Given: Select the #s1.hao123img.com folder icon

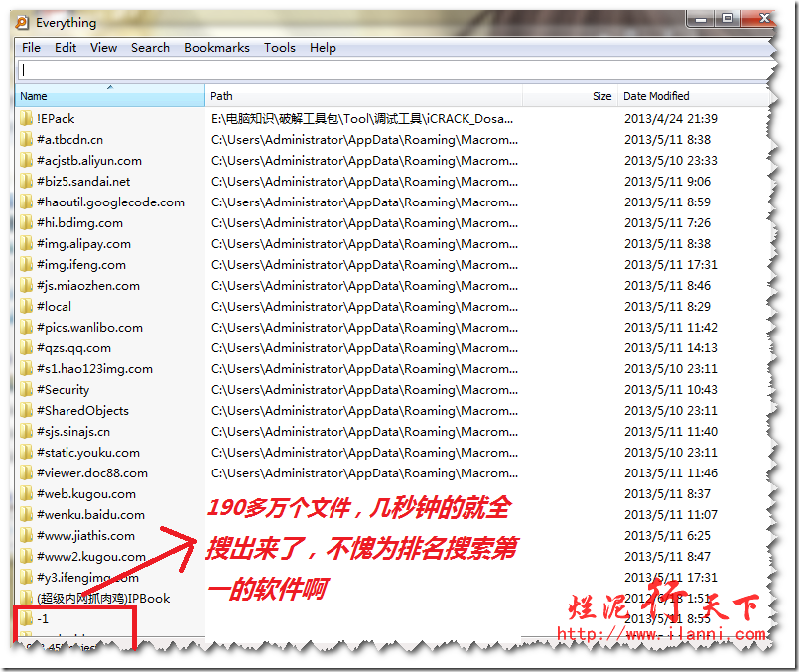Looking at the screenshot, I should [26, 369].
